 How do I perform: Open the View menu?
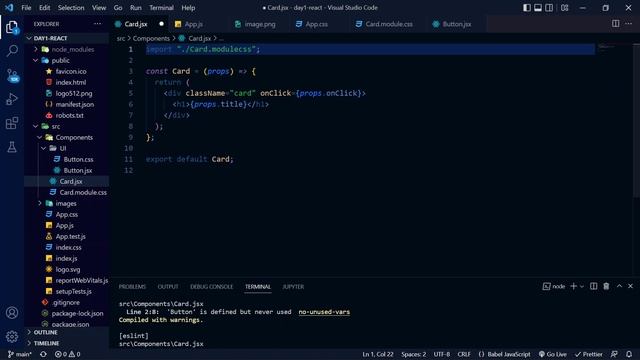[x=99, y=8]
